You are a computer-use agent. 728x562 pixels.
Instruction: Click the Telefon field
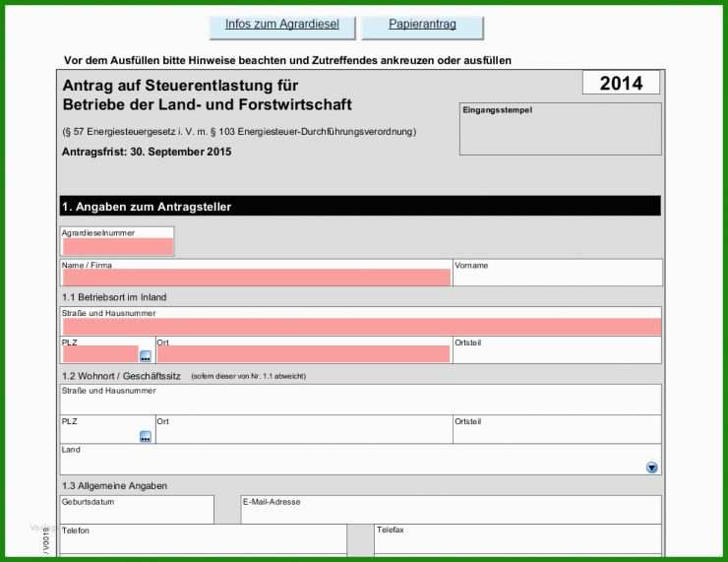coord(204,539)
